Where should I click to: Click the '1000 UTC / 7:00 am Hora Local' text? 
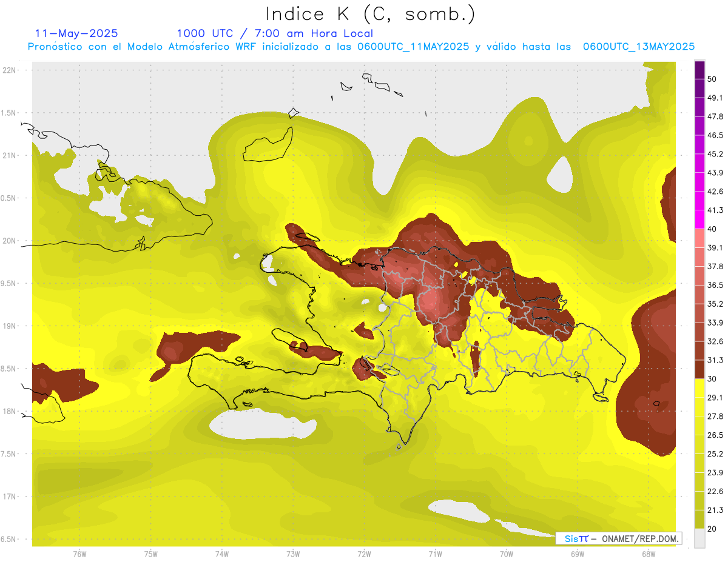275,33
